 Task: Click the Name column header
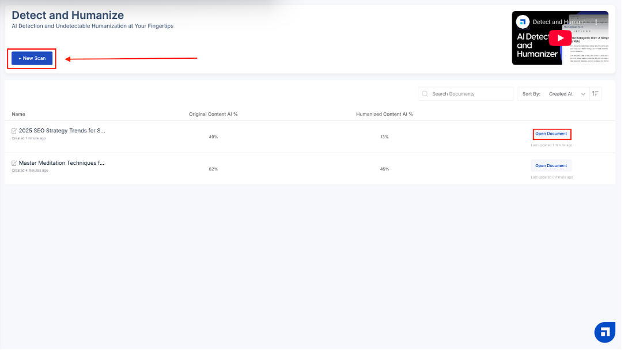click(x=18, y=114)
